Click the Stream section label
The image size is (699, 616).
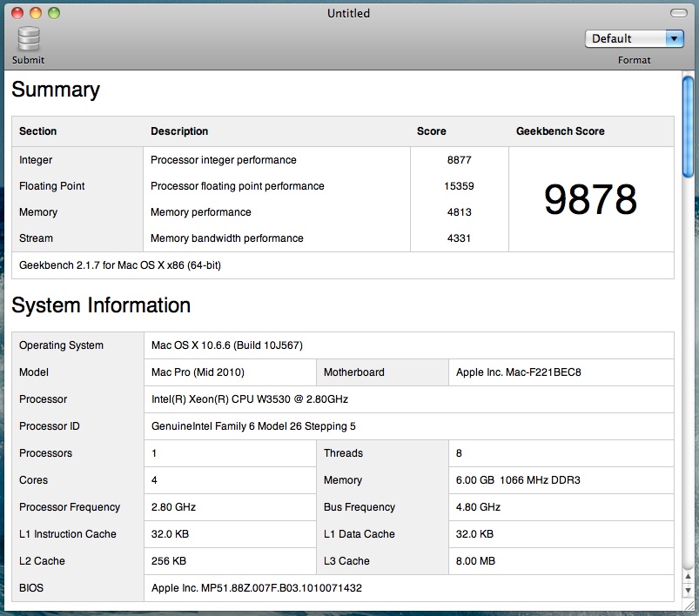tap(36, 238)
